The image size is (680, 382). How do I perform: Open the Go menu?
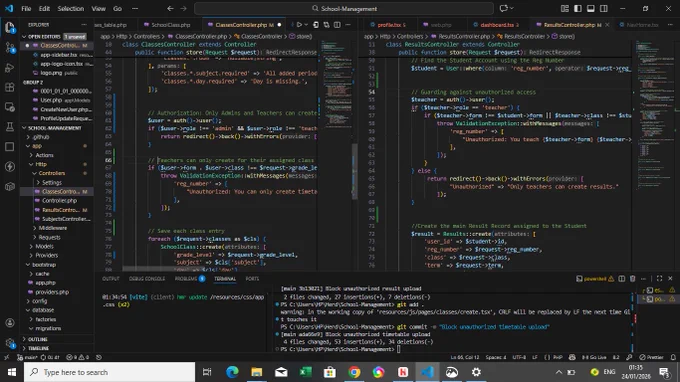(x=118, y=8)
